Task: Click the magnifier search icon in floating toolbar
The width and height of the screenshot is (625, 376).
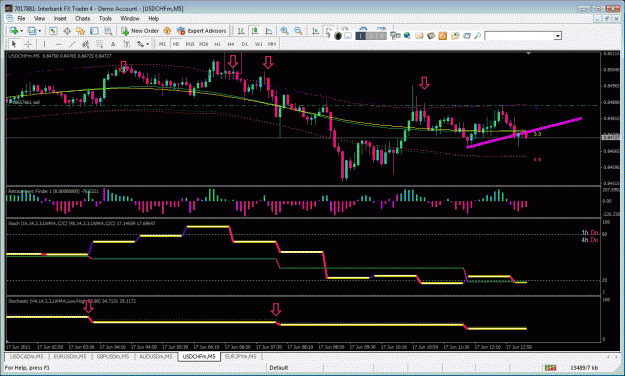Action: click(478, 36)
